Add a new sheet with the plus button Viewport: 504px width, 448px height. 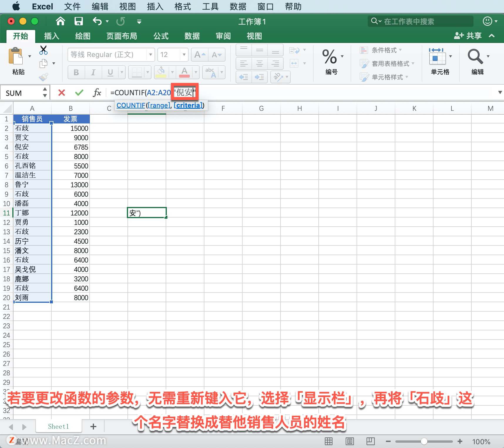[x=93, y=427]
